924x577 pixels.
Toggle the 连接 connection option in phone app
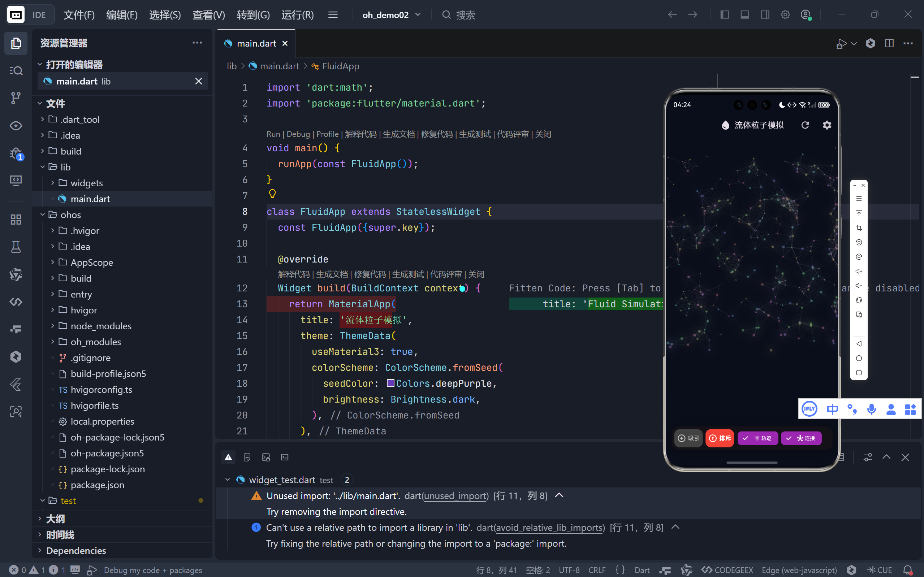pos(801,438)
